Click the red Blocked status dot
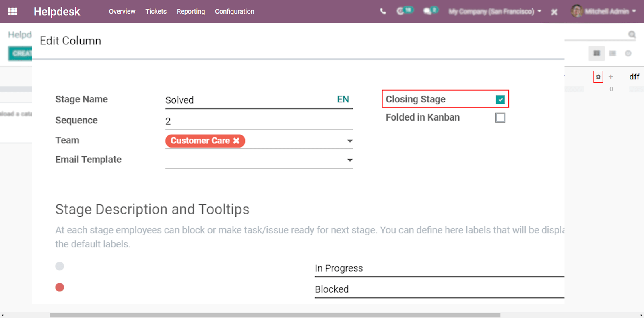The image size is (644, 318). (x=60, y=287)
